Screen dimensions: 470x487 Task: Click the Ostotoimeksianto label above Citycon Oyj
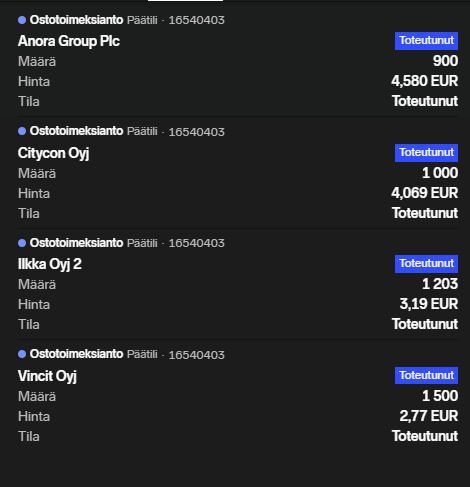76,131
